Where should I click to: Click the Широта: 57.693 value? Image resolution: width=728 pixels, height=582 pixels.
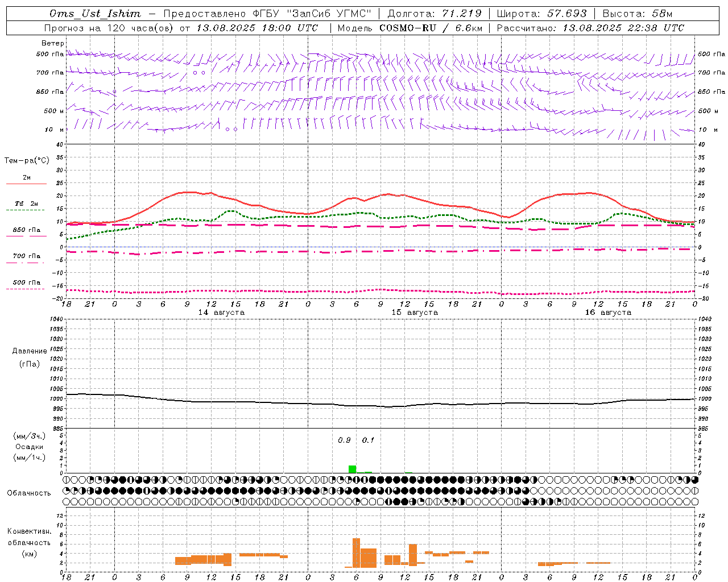click(x=541, y=14)
